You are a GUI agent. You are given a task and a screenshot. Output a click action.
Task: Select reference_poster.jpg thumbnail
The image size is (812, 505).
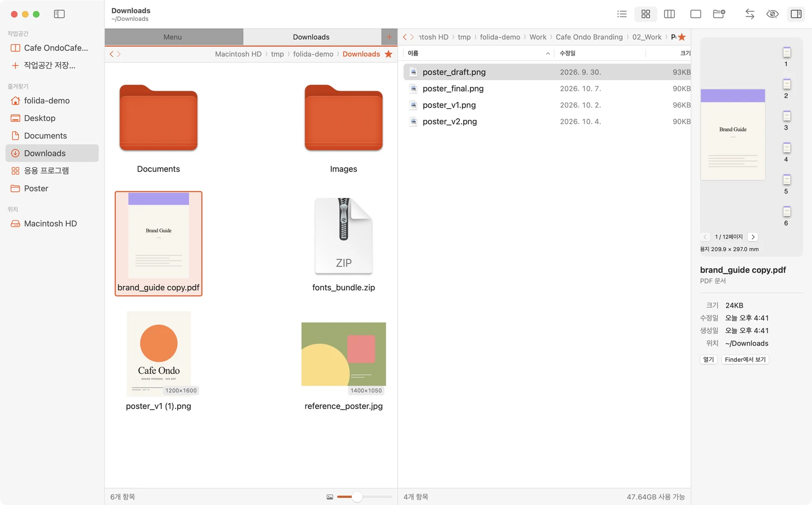(344, 354)
